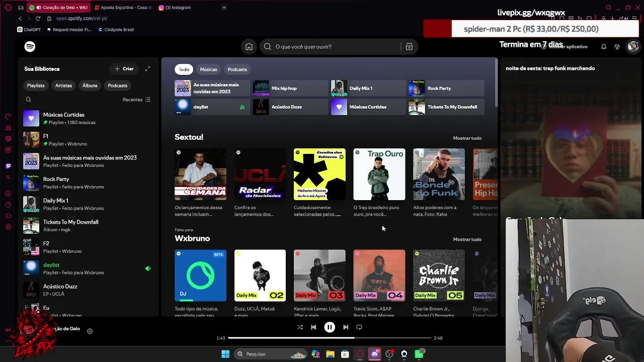Open the Friend Activity icon
Screen dimensions: 644x362
pyautogui.click(x=617, y=47)
